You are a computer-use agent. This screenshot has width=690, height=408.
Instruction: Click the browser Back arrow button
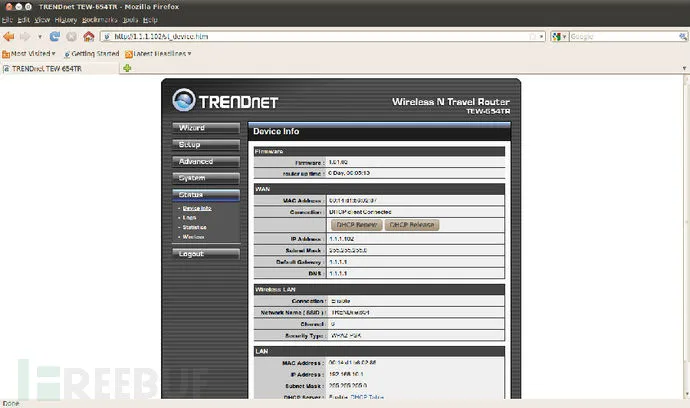pos(10,36)
